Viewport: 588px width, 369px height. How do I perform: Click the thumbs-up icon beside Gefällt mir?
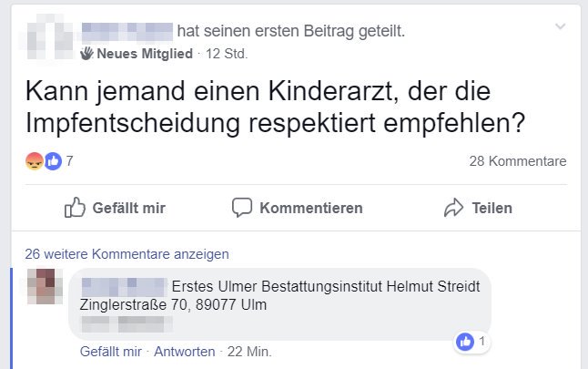(x=75, y=208)
